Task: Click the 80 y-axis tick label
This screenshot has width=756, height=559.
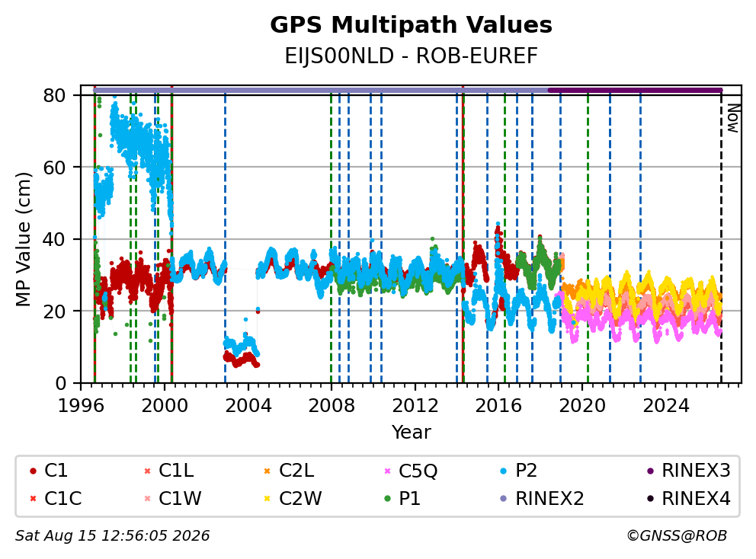Action: click(x=54, y=95)
